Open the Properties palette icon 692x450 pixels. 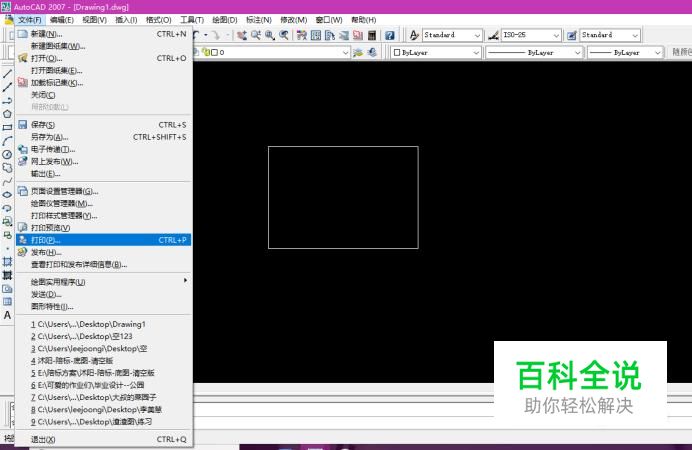coord(301,35)
